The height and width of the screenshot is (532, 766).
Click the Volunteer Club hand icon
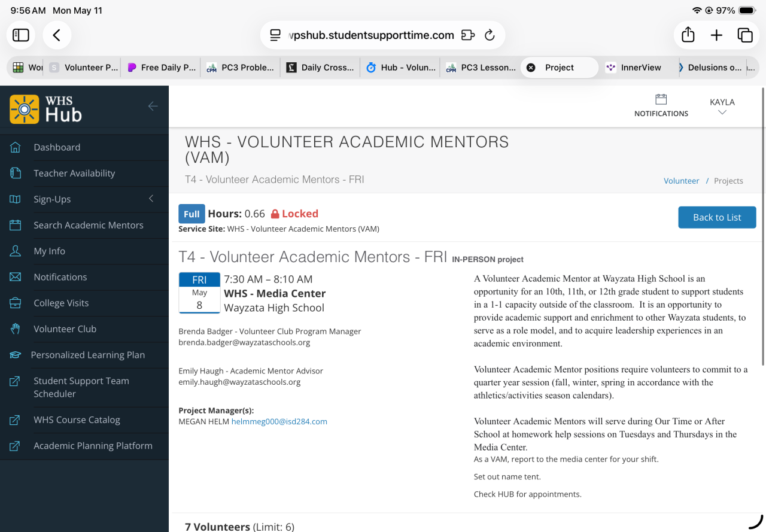coord(16,329)
